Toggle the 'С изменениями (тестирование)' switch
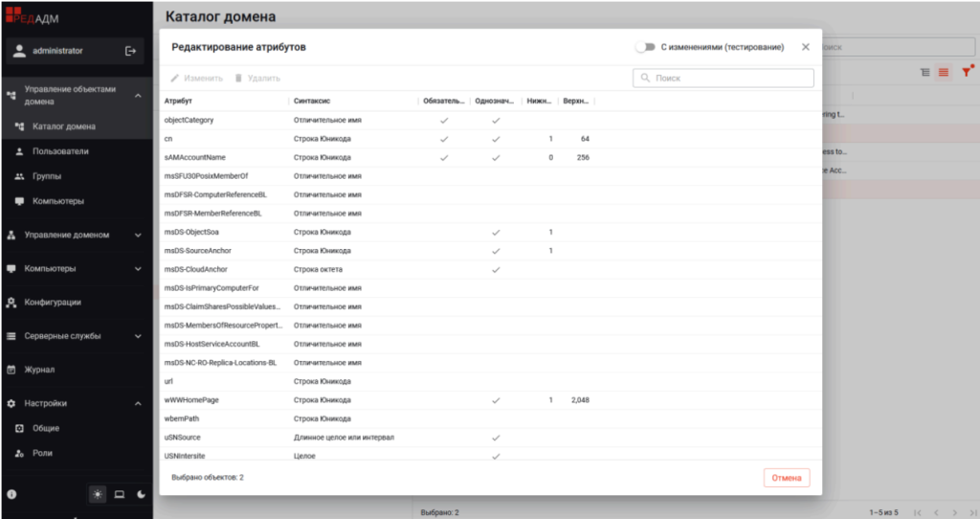 645,47
